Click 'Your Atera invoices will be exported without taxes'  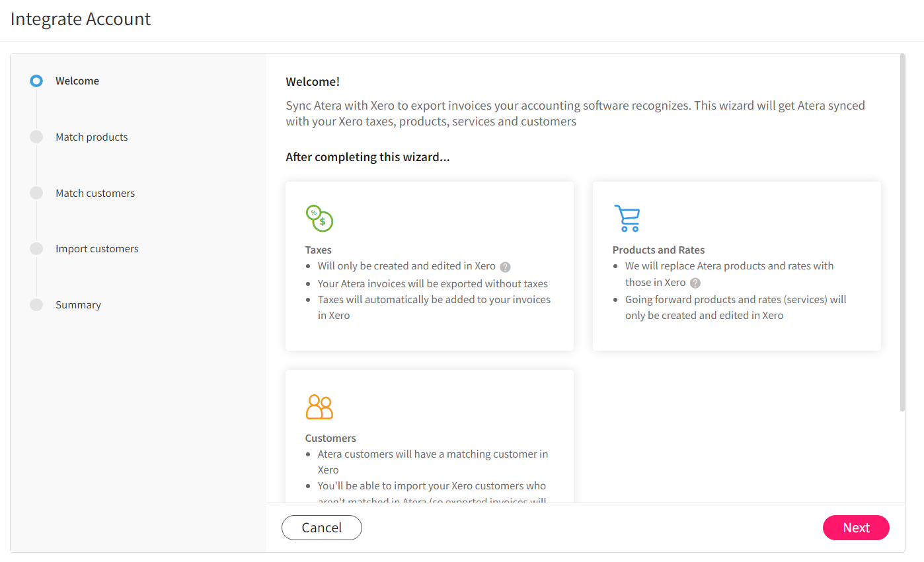pyautogui.click(x=433, y=283)
